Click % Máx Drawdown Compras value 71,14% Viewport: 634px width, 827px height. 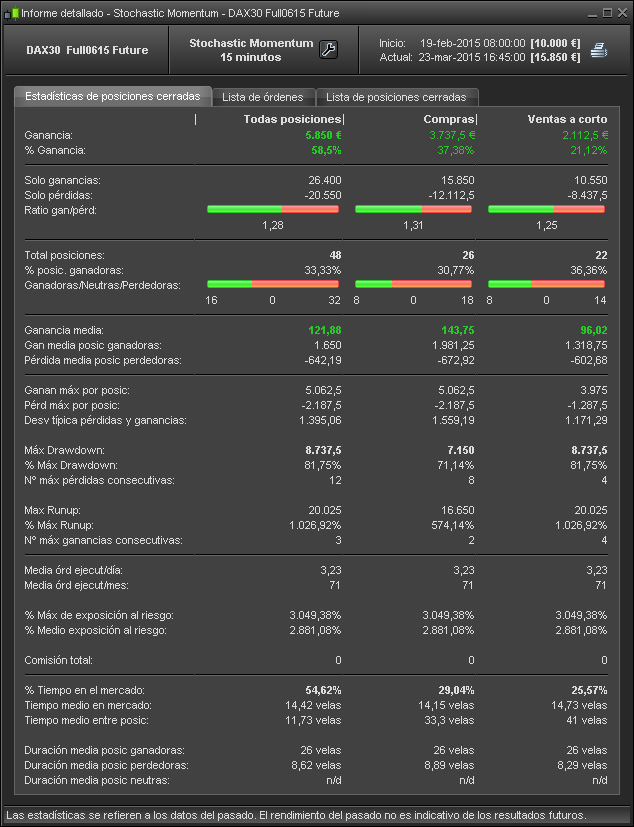456,465
